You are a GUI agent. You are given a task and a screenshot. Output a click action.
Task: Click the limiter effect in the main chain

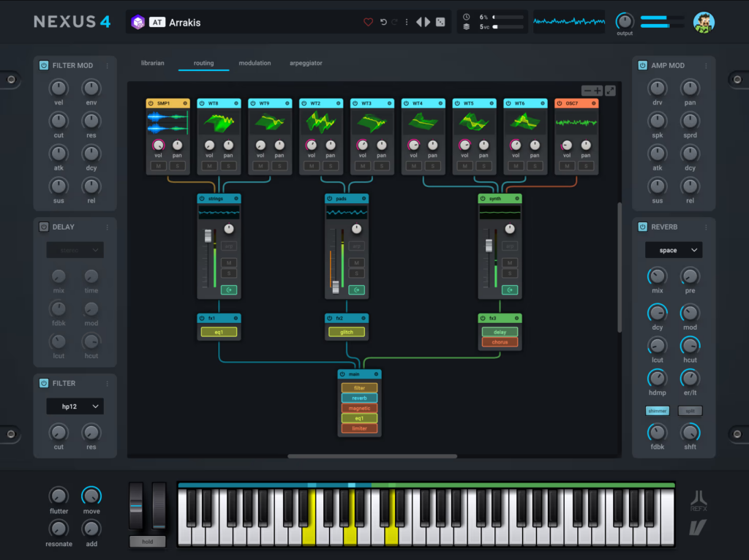[x=359, y=427]
